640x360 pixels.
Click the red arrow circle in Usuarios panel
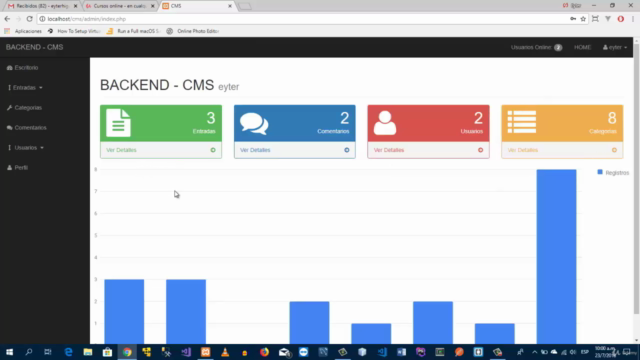click(x=480, y=150)
